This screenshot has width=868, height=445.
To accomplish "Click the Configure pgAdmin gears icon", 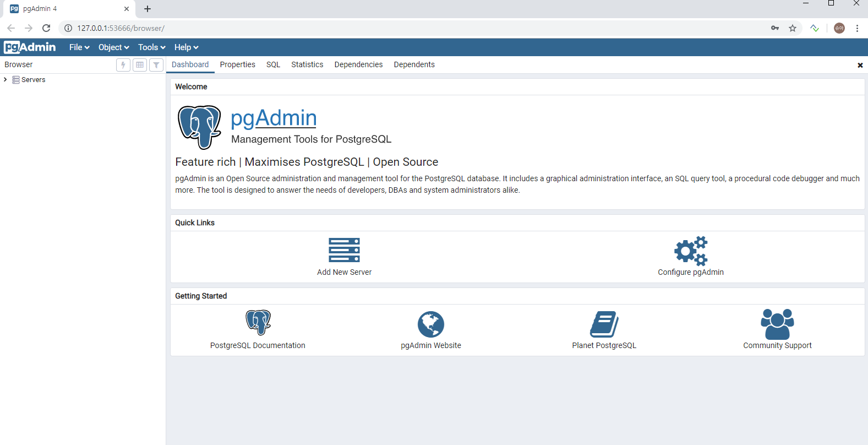I will [x=691, y=251].
